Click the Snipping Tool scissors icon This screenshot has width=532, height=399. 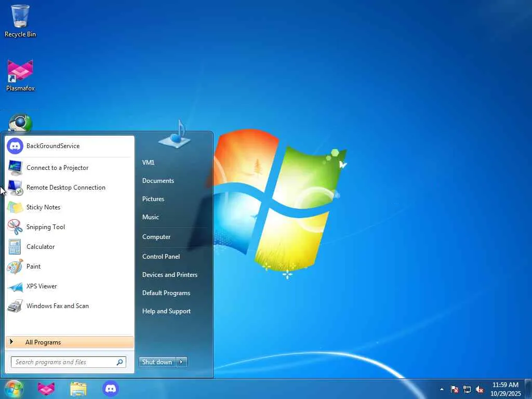pos(15,227)
